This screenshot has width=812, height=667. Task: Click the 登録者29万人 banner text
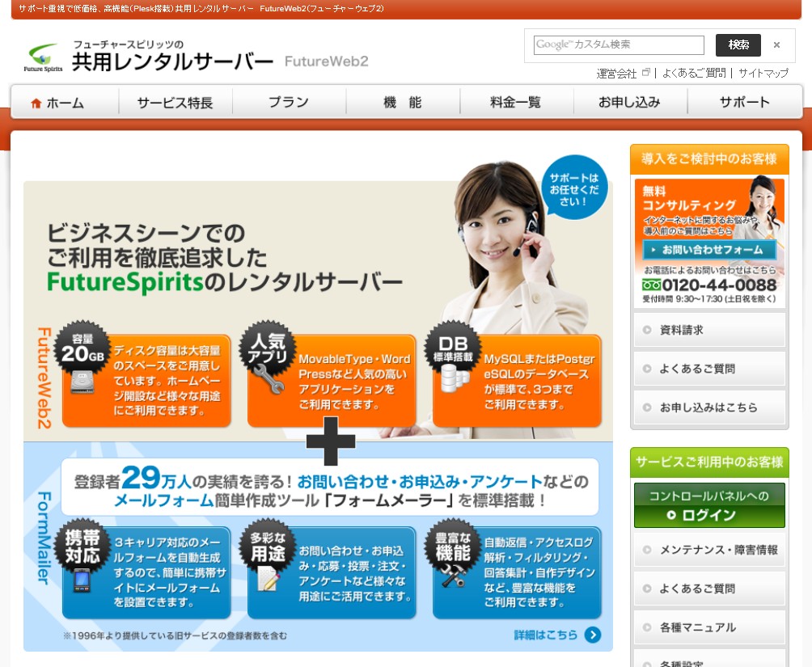[x=331, y=487]
